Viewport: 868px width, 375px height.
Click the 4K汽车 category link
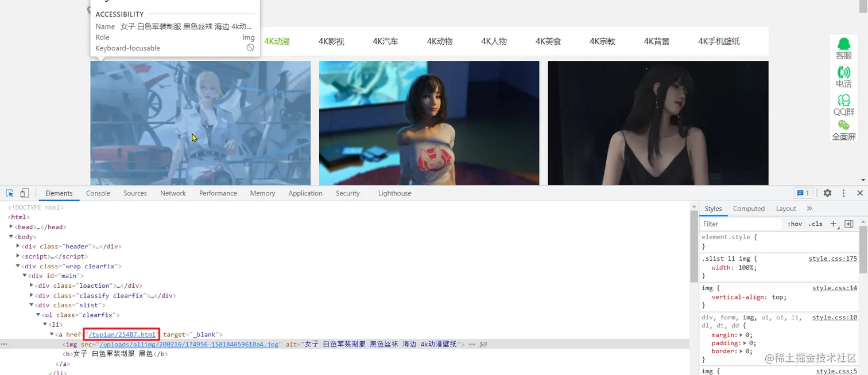click(x=385, y=41)
